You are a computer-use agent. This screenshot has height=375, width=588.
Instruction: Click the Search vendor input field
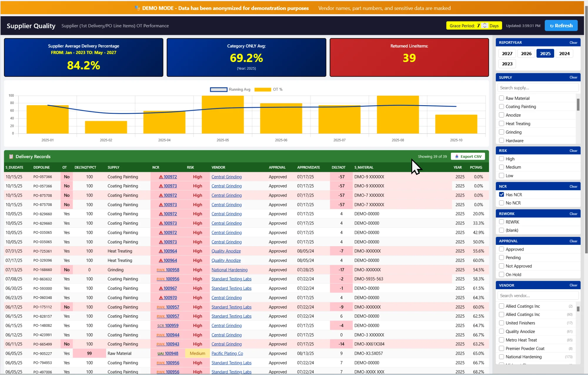pos(538,296)
